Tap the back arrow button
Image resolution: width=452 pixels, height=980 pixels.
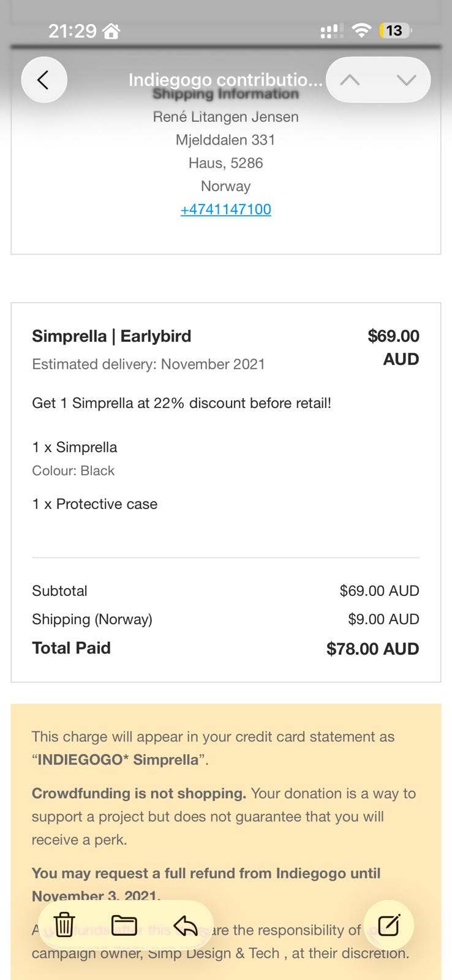click(x=44, y=80)
